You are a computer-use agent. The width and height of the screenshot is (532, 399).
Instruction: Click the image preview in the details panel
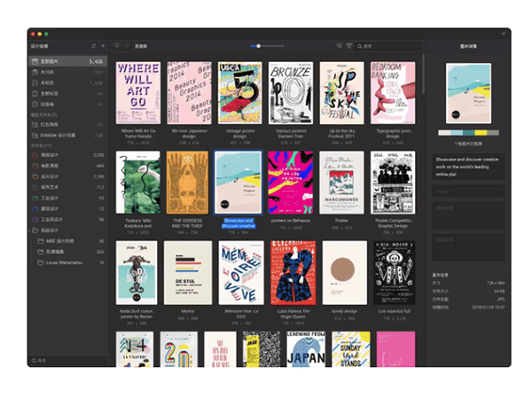coord(468,93)
